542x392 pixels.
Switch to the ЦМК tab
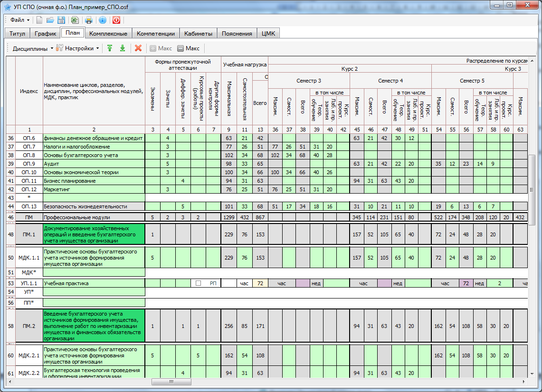coord(268,34)
